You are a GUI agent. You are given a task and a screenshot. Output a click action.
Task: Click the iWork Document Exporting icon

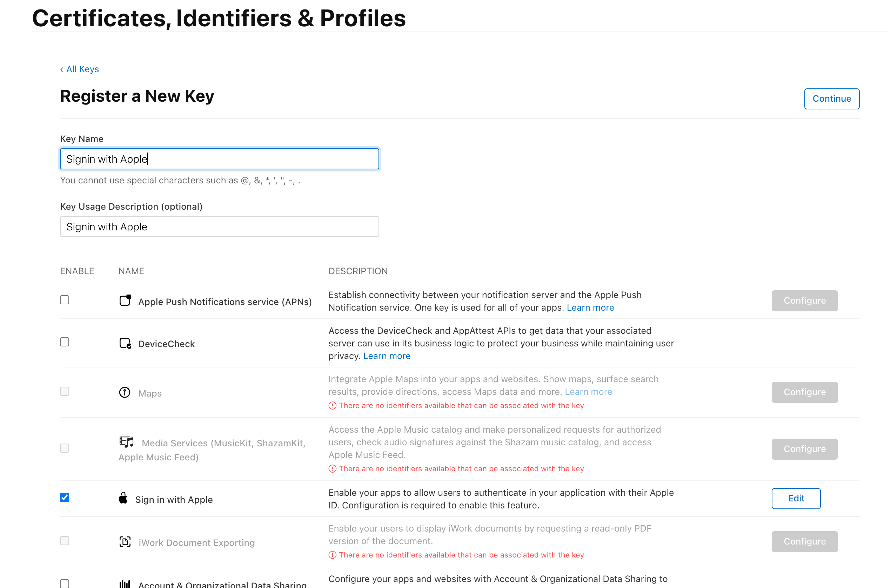pyautogui.click(x=125, y=542)
